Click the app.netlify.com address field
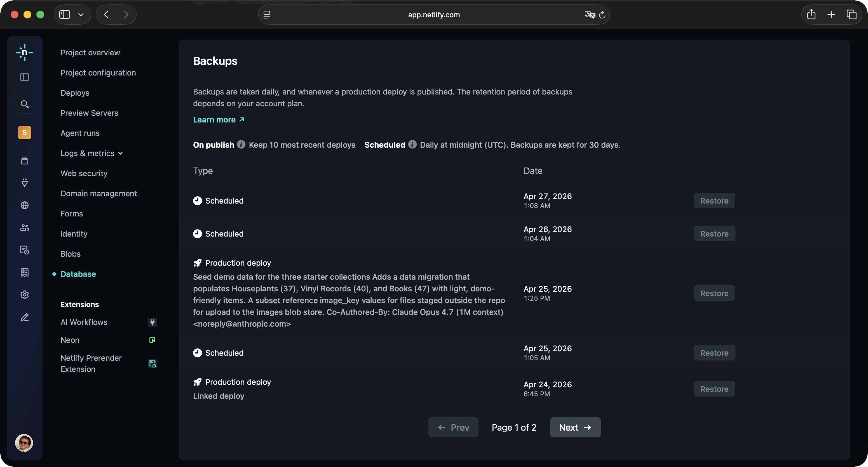Image resolution: width=868 pixels, height=467 pixels. point(433,15)
